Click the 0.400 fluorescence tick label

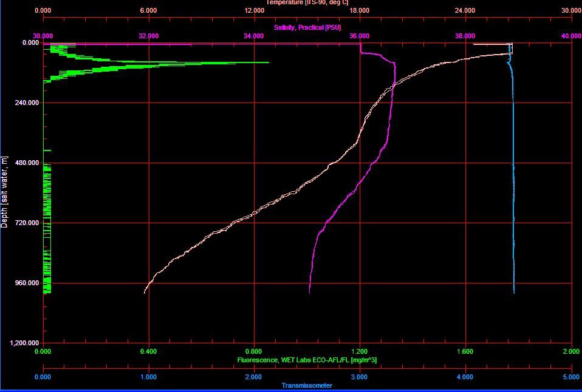[x=148, y=351]
